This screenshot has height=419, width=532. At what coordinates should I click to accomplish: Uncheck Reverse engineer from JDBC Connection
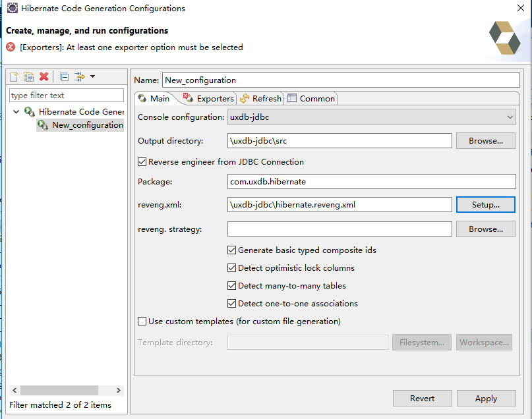142,162
